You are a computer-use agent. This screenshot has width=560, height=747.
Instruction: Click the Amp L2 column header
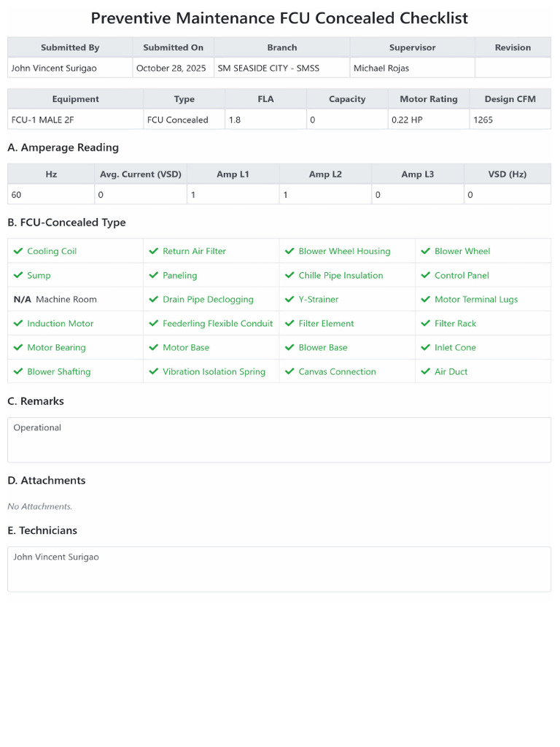325,174
